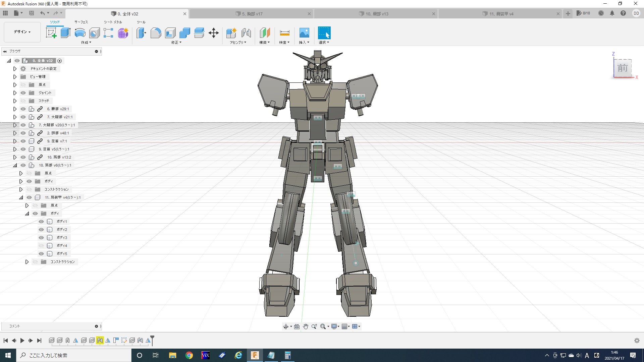Open the デザイン workspace dropdown
Screen dimensions: 644x362
click(22, 32)
